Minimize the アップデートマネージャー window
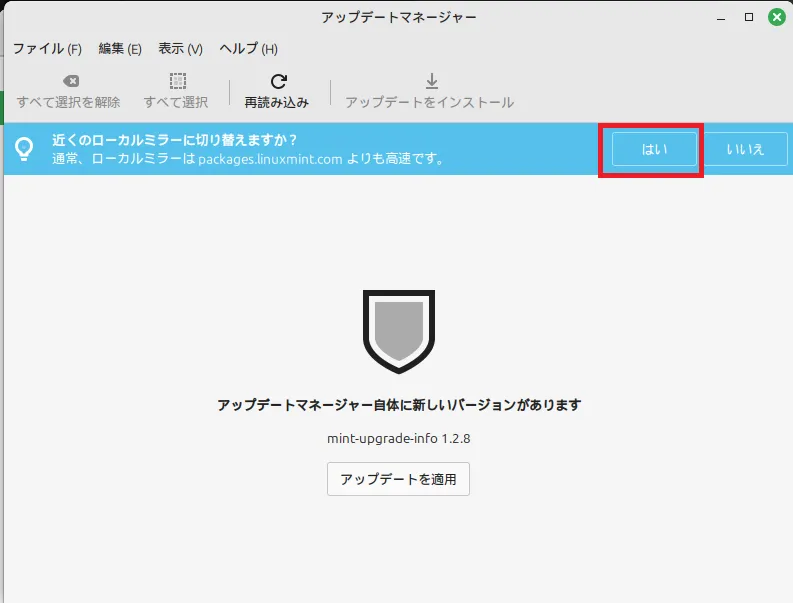 click(x=721, y=17)
